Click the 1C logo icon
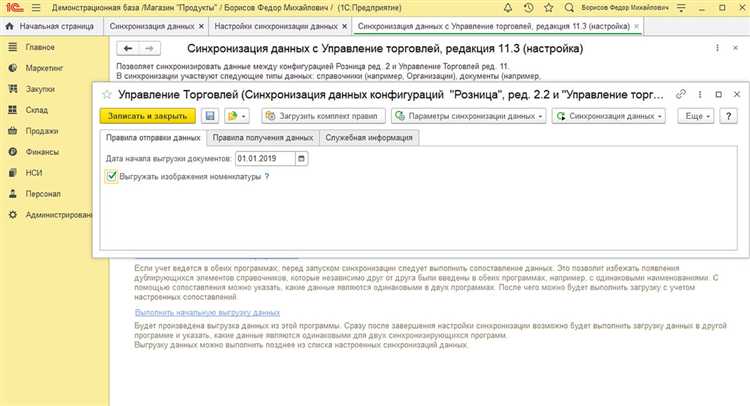750x406 pixels. point(14,8)
